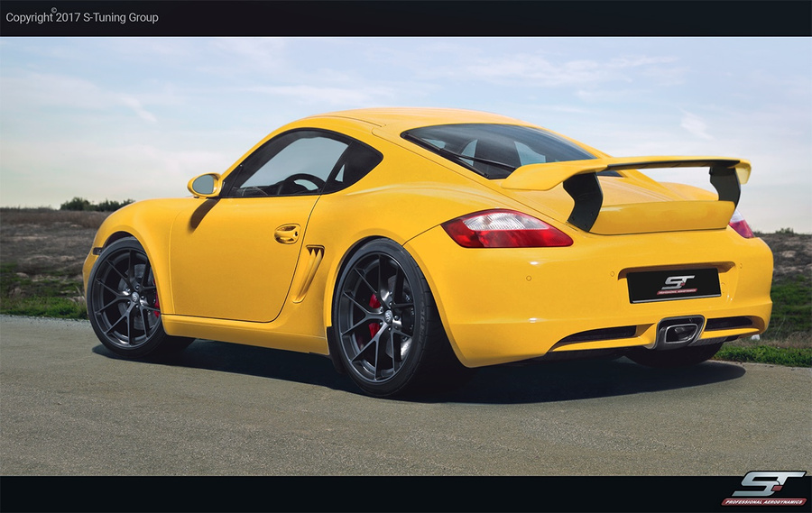Click the driver door handle

(x=287, y=234)
